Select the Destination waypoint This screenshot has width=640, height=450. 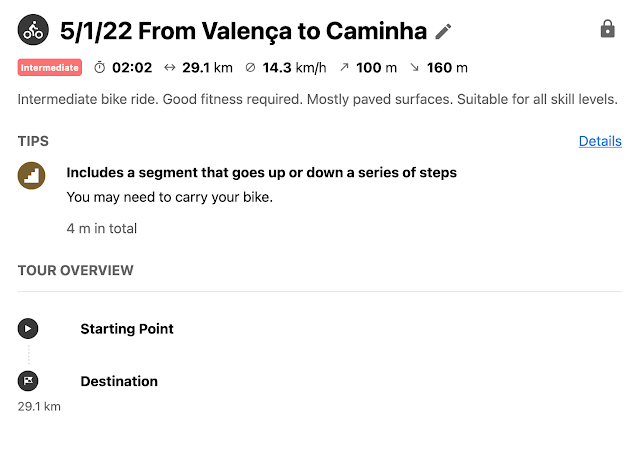119,381
